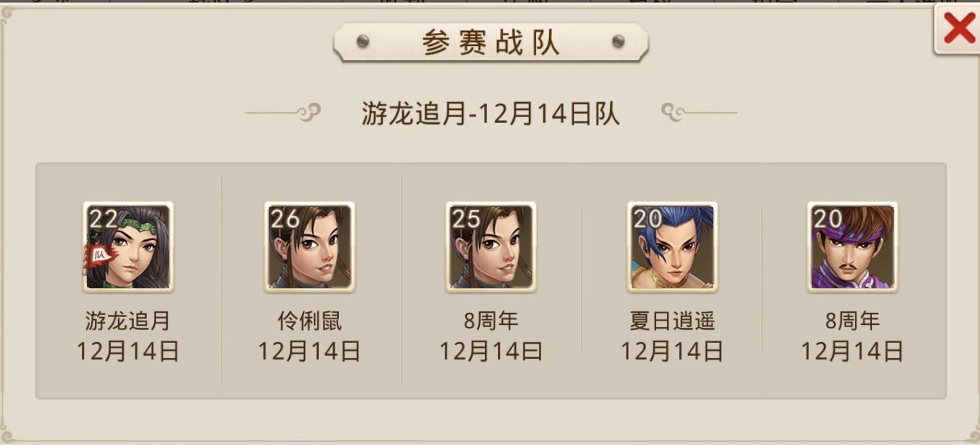This screenshot has height=445, width=980.
Task: Open the 伶俐鼠 player portrait
Action: tap(309, 247)
